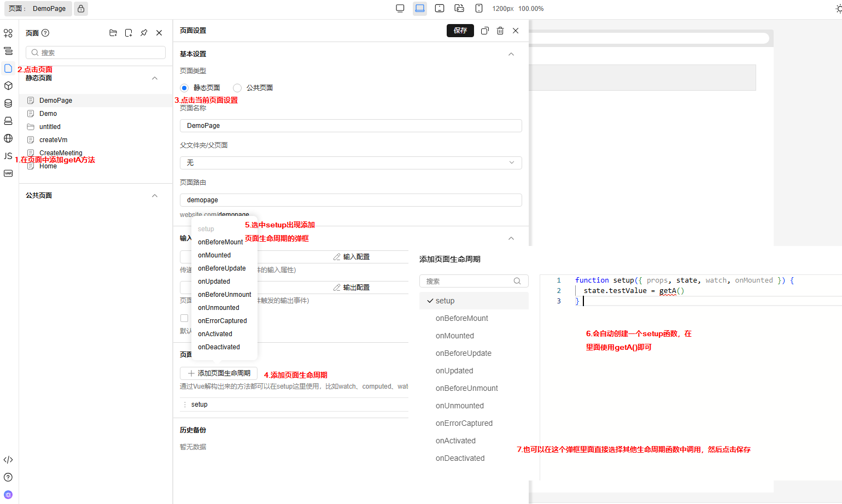This screenshot has width=842, height=504.
Task: Select the 公共页面 radio button
Action: pyautogui.click(x=237, y=88)
